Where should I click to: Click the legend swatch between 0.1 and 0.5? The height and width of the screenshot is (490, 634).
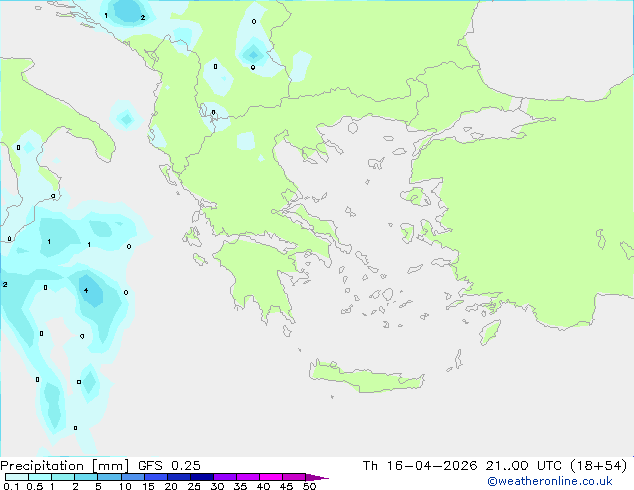coord(17,477)
